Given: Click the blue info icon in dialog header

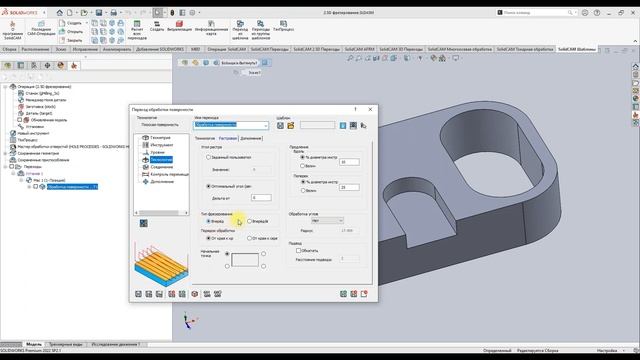Looking at the screenshot, I should [x=343, y=126].
